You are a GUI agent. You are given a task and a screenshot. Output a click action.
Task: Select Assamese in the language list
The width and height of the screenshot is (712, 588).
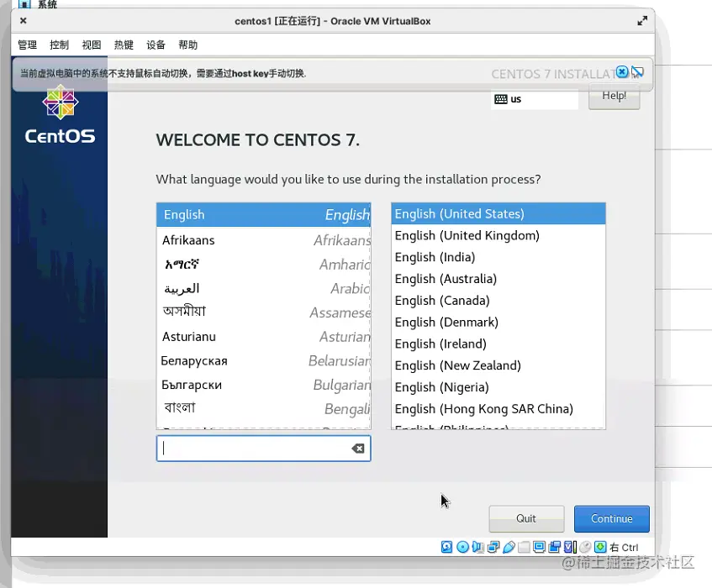coord(263,312)
